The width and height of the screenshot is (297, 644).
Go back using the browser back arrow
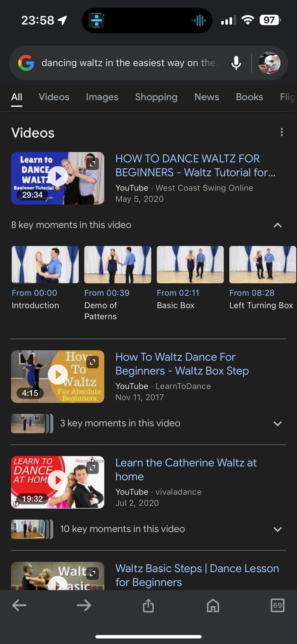pyautogui.click(x=19, y=605)
